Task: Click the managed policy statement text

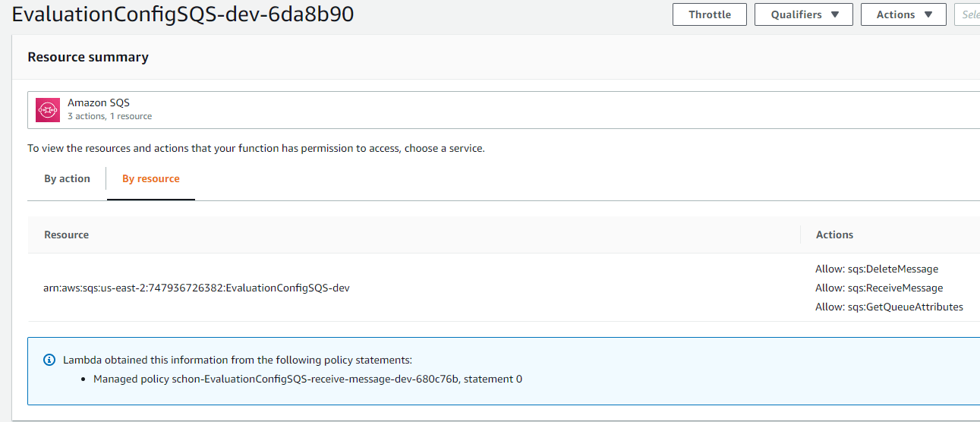Action: tap(307, 379)
